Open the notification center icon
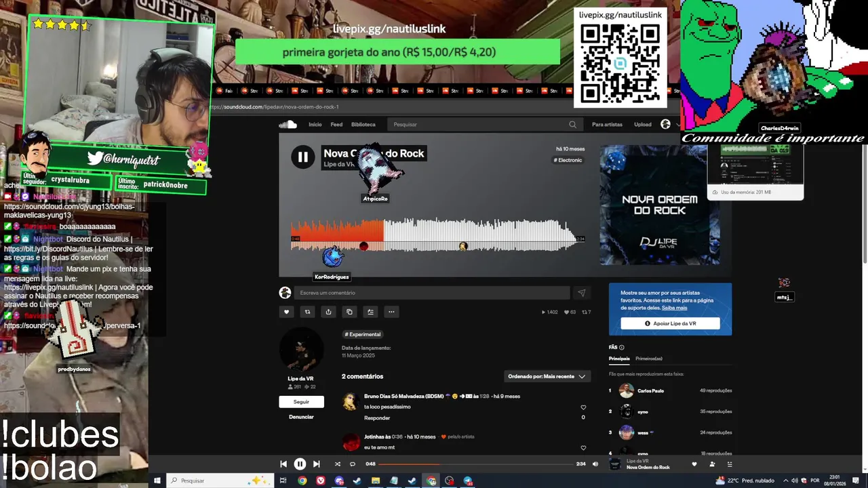868x488 pixels. (857, 481)
